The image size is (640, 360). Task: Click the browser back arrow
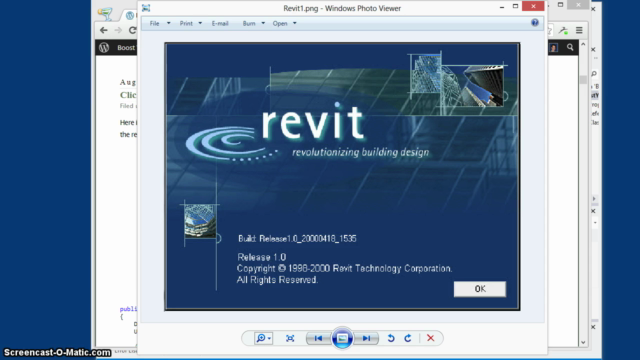[x=104, y=30]
